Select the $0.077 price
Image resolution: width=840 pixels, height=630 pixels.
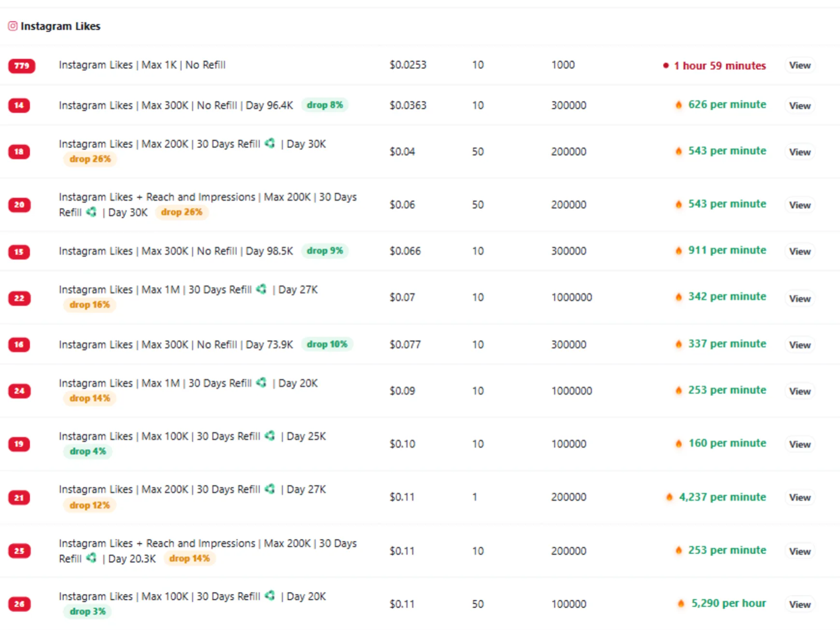point(406,345)
